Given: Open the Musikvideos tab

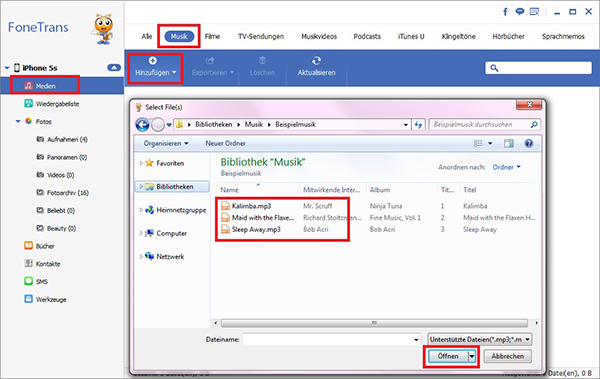Looking at the screenshot, I should [319, 36].
